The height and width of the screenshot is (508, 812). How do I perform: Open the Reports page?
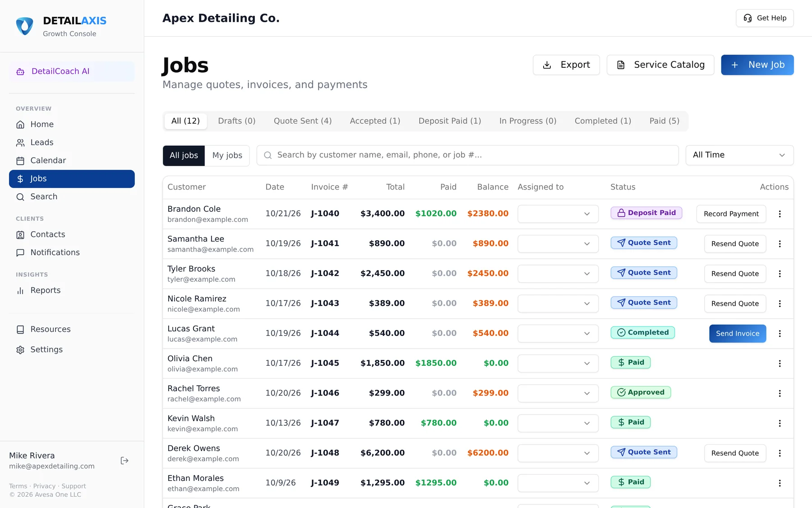tap(72, 290)
